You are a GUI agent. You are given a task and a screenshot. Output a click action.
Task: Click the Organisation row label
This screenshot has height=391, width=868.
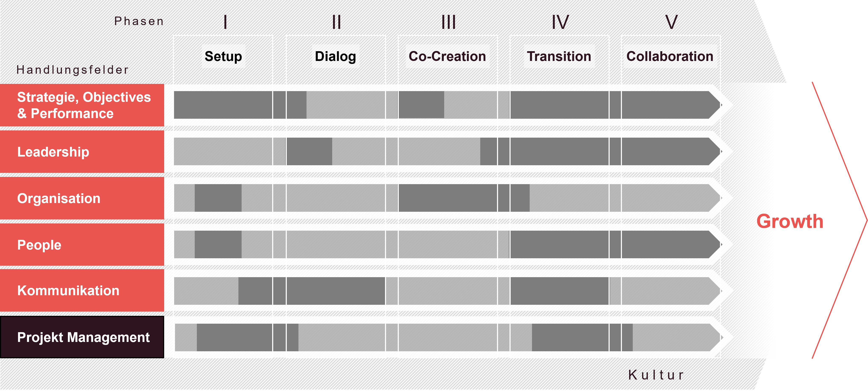pyautogui.click(x=59, y=198)
